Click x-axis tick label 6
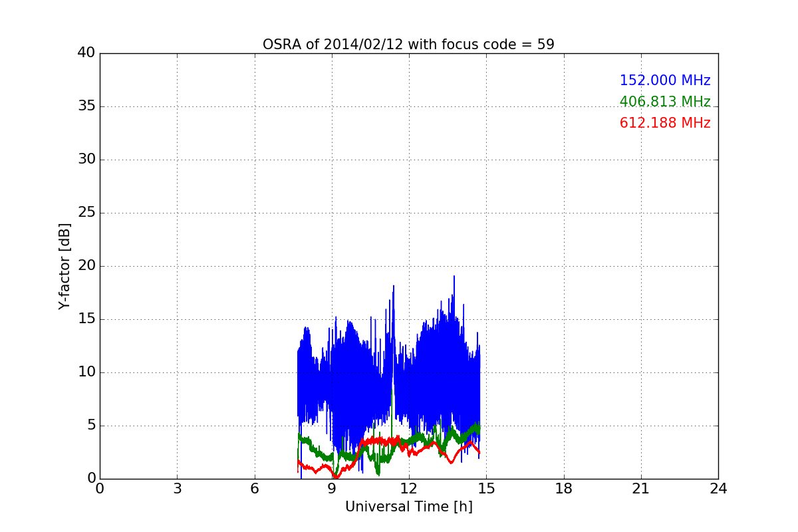The width and height of the screenshot is (798, 532). (255, 489)
